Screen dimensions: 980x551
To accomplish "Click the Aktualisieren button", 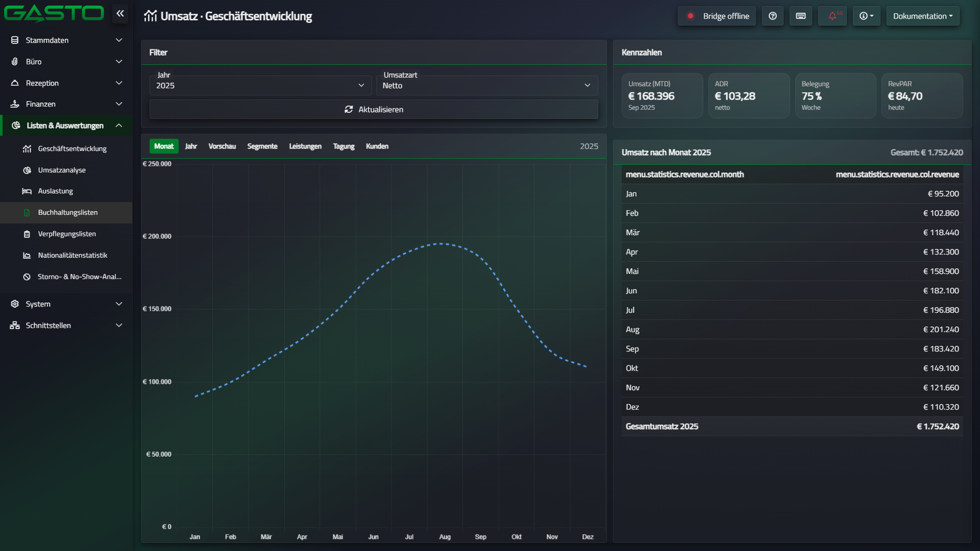I will [x=374, y=110].
